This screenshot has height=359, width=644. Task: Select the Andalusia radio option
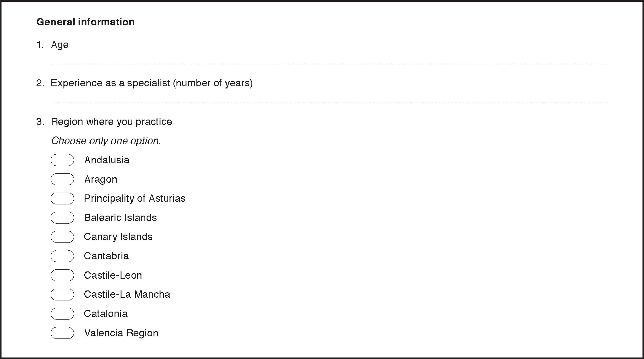[62, 160]
